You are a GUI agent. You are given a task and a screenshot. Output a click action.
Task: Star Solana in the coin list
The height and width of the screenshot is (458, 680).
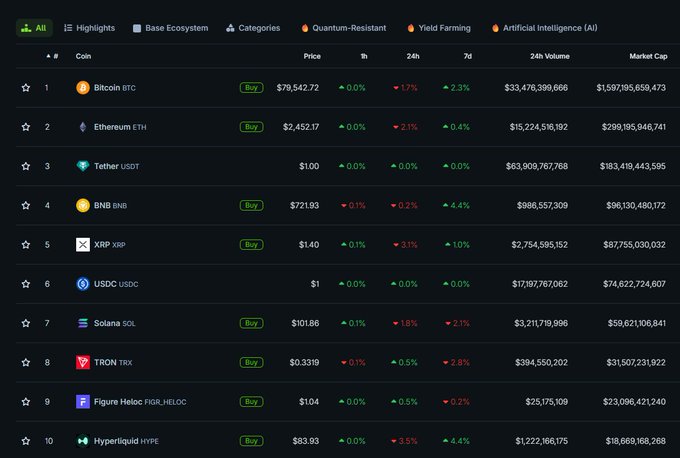(x=26, y=323)
